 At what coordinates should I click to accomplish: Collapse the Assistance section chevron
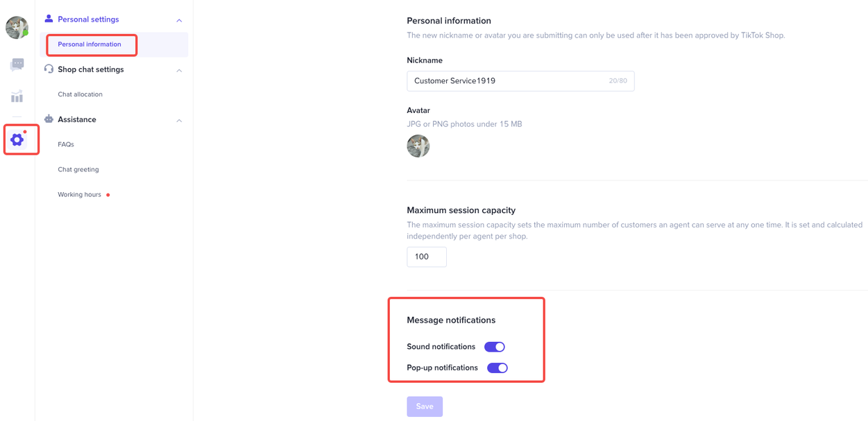point(179,120)
